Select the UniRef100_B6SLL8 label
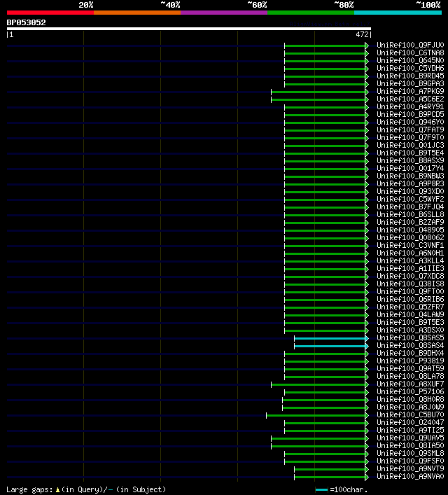The image size is (448, 495). click(x=410, y=215)
